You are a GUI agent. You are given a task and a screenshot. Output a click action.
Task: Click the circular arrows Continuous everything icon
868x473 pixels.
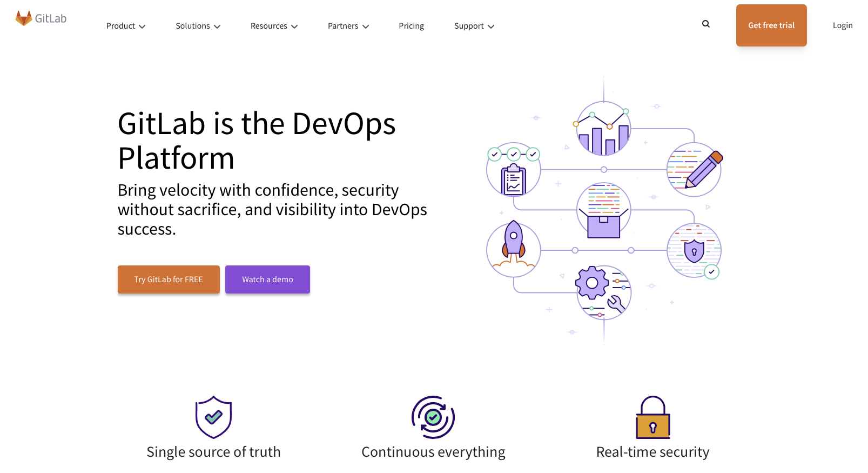(433, 417)
